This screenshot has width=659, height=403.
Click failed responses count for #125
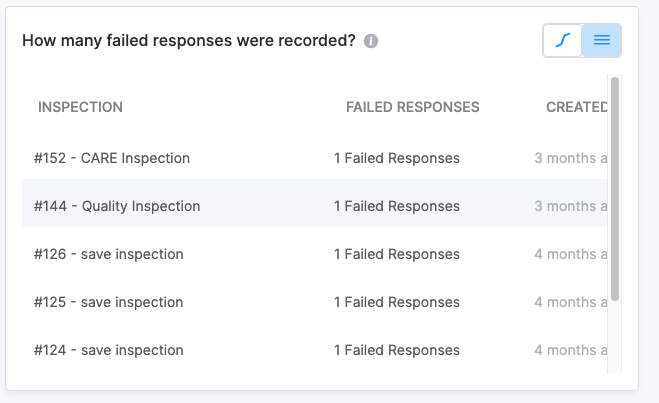pos(397,302)
